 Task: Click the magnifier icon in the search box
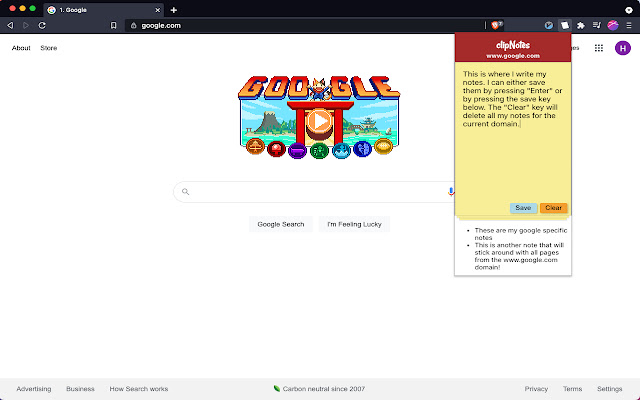(185, 191)
